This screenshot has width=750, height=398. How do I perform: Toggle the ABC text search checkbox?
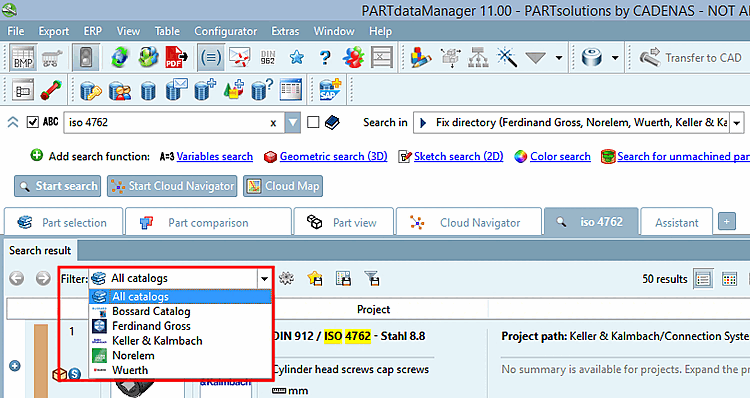coord(33,122)
